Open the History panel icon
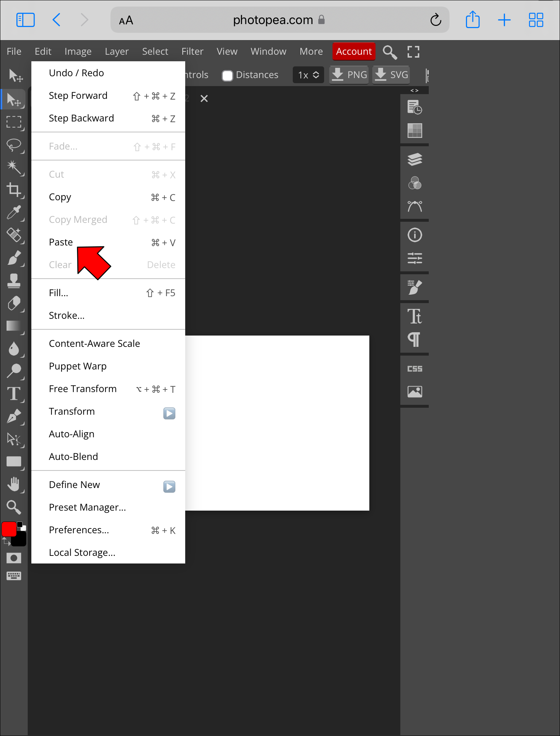 [x=415, y=107]
